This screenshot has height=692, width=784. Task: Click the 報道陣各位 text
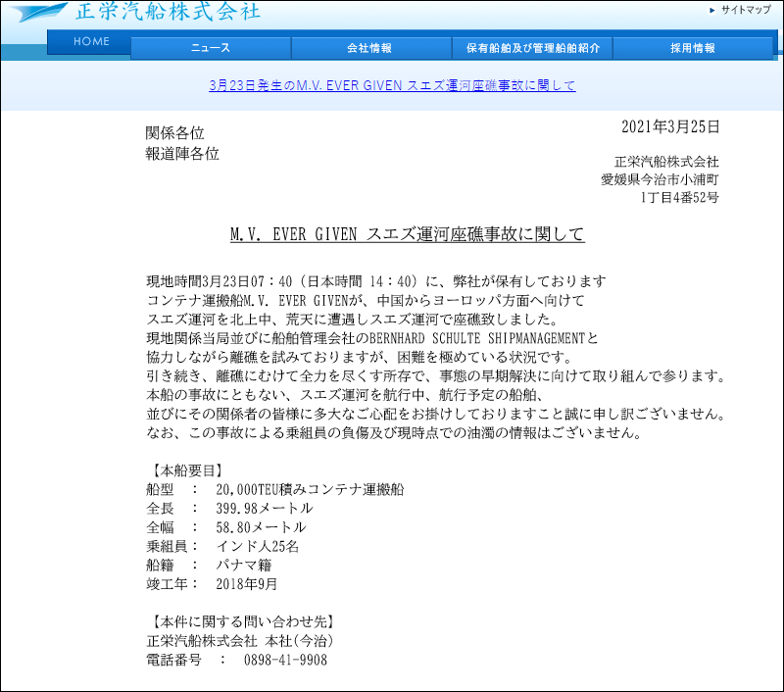point(182,154)
